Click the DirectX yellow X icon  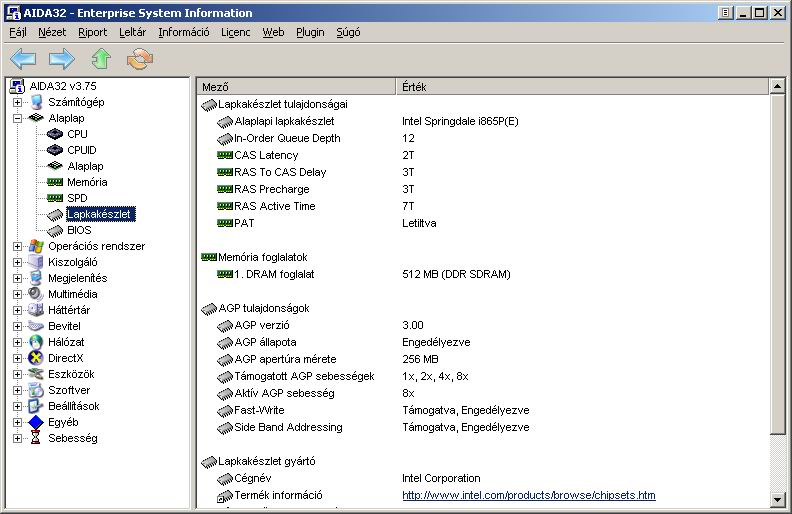coord(36,358)
